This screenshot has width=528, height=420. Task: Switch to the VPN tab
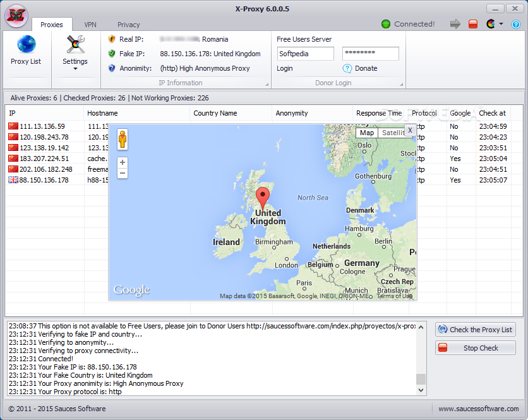(x=90, y=25)
